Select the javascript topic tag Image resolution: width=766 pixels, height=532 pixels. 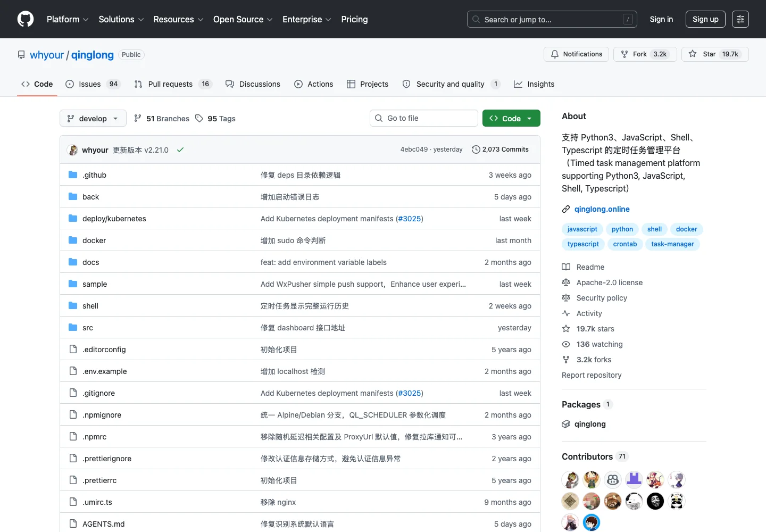(582, 229)
